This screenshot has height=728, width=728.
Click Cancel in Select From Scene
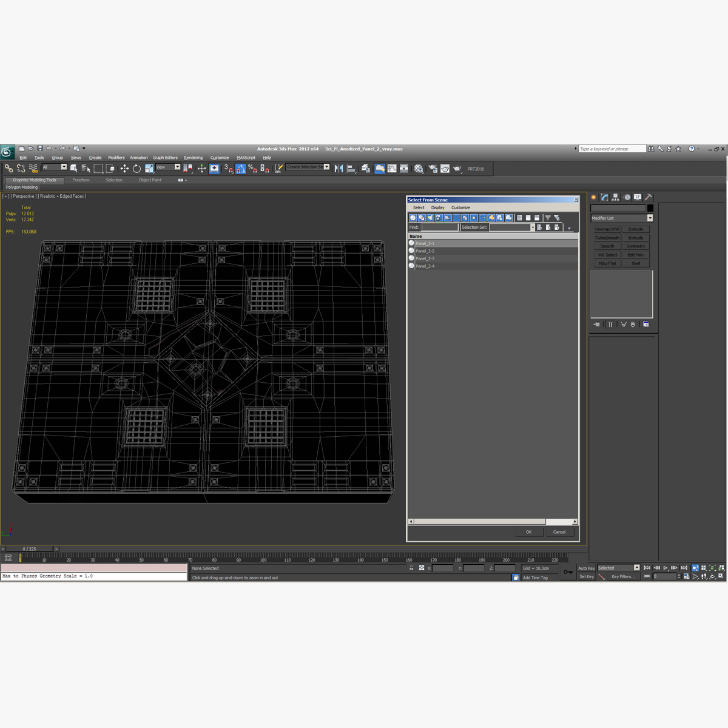(559, 532)
